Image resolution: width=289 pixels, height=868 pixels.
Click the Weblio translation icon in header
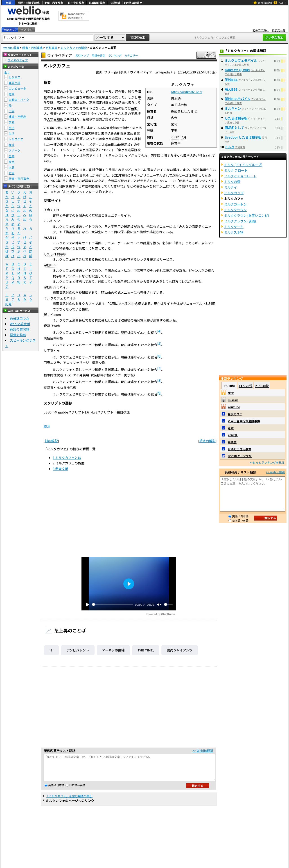point(63,16)
